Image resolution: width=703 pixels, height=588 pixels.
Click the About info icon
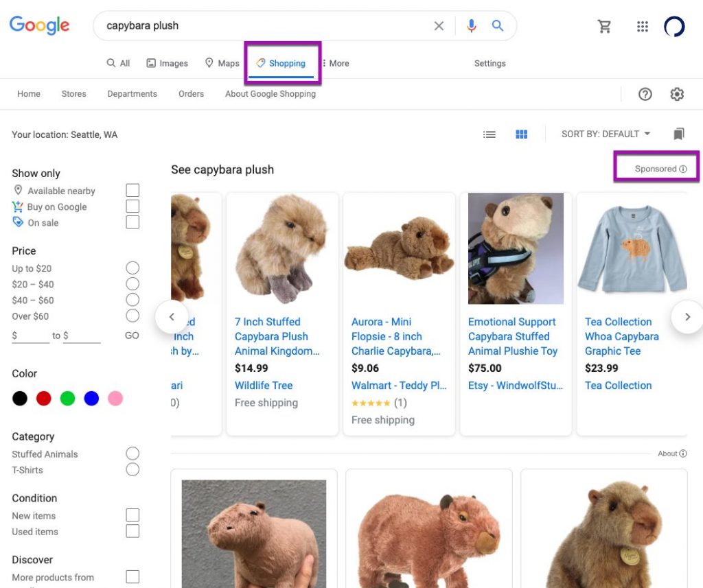pyautogui.click(x=683, y=454)
